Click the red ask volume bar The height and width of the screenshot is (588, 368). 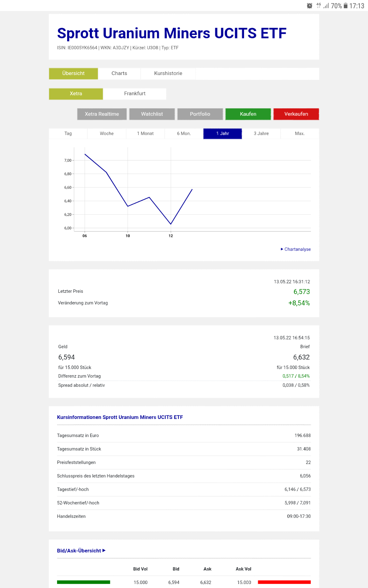point(284,582)
